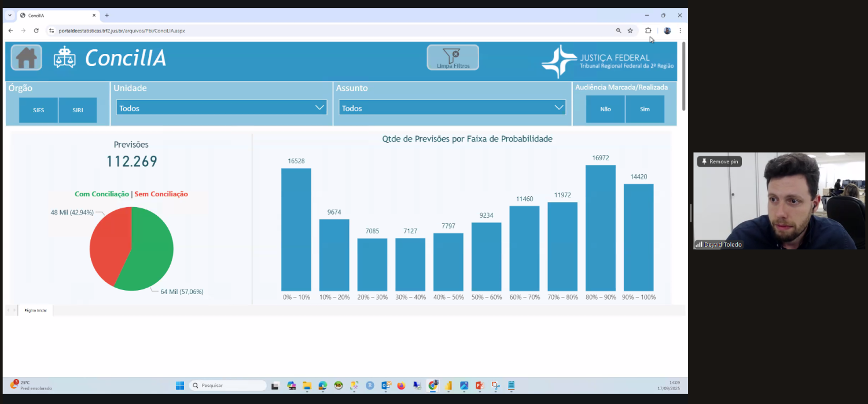
Task: Expand the Unidade dropdown
Action: 221,108
